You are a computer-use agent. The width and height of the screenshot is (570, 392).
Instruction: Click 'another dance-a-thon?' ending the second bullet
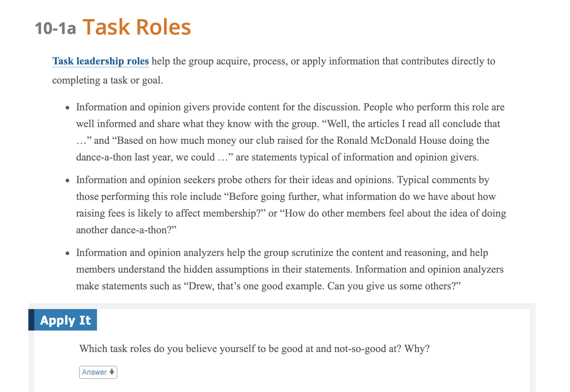pyautogui.click(x=126, y=230)
